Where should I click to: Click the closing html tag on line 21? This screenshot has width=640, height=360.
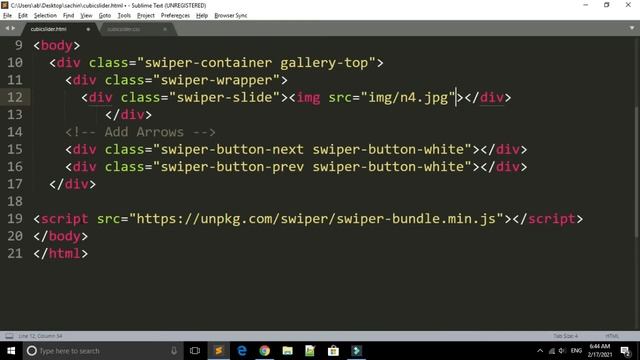(x=60, y=253)
